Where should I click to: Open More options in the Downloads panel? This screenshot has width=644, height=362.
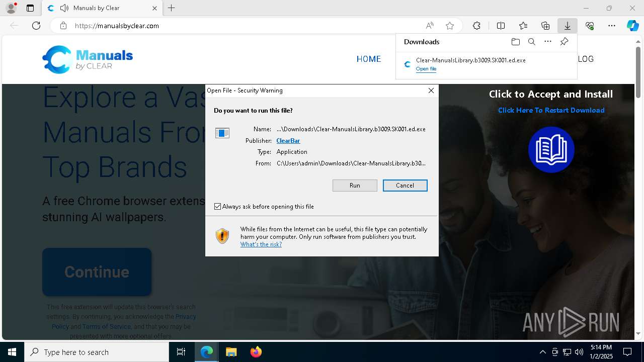point(548,42)
